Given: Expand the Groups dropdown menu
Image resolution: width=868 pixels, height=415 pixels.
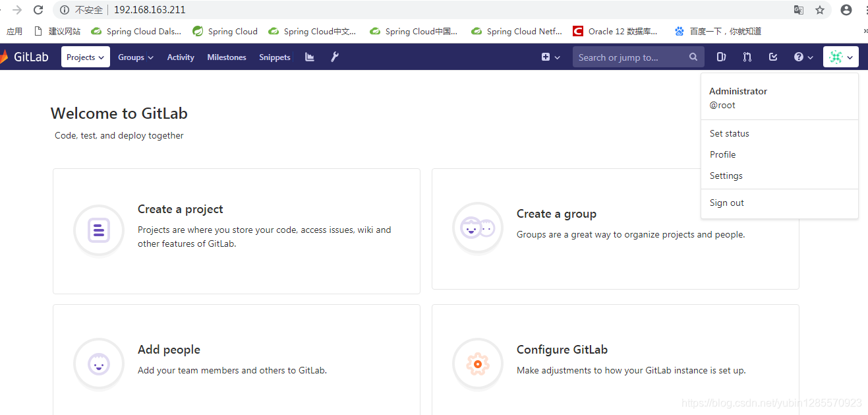Looking at the screenshot, I should [x=136, y=57].
